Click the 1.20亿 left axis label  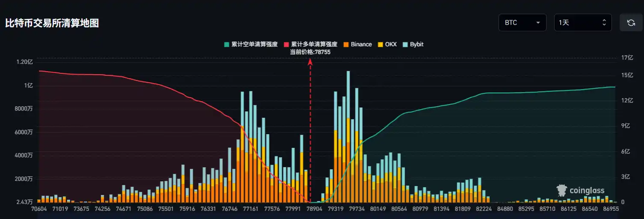24,62
